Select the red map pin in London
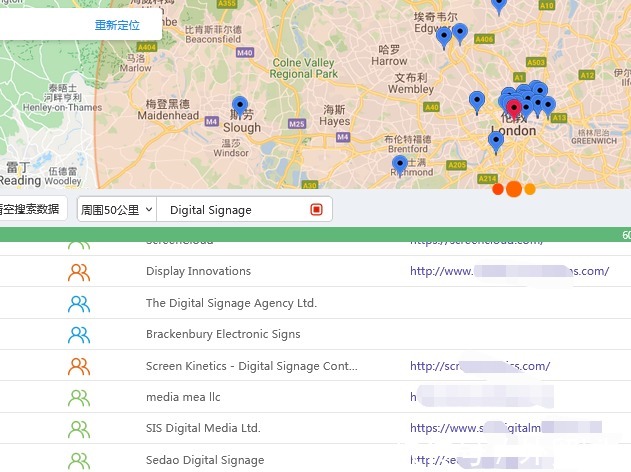631x472 pixels. coord(514,109)
